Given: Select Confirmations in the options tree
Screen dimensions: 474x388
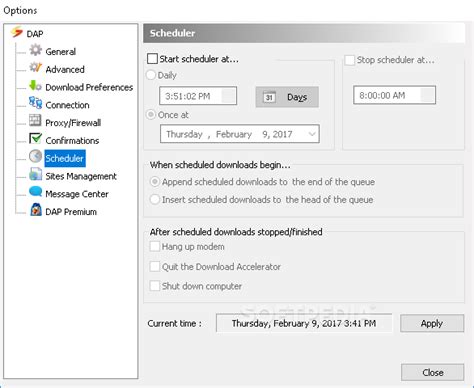Looking at the screenshot, I should [72, 140].
